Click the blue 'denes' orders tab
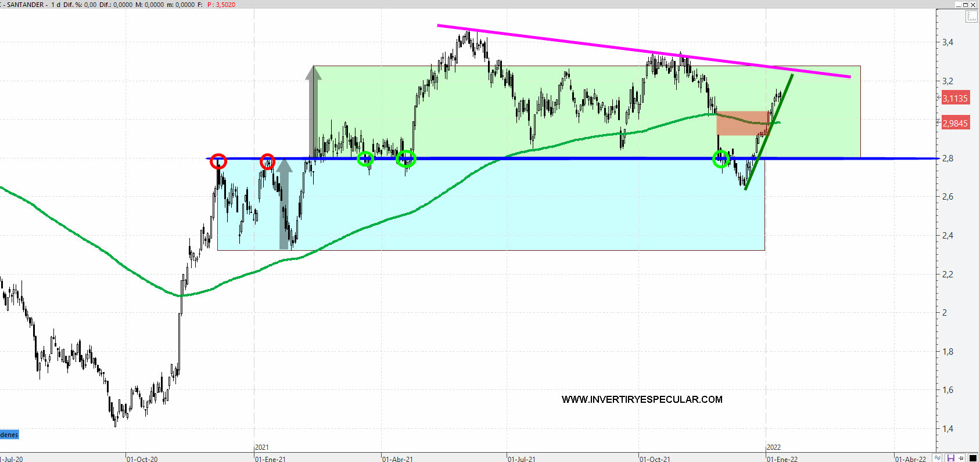 pos(9,435)
